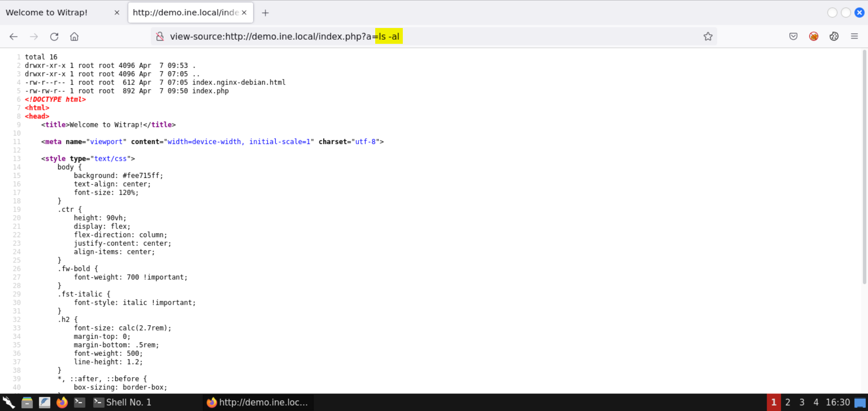This screenshot has height=411, width=868.
Task: Click the 'line-height: 1.2;' line
Action: [x=108, y=362]
